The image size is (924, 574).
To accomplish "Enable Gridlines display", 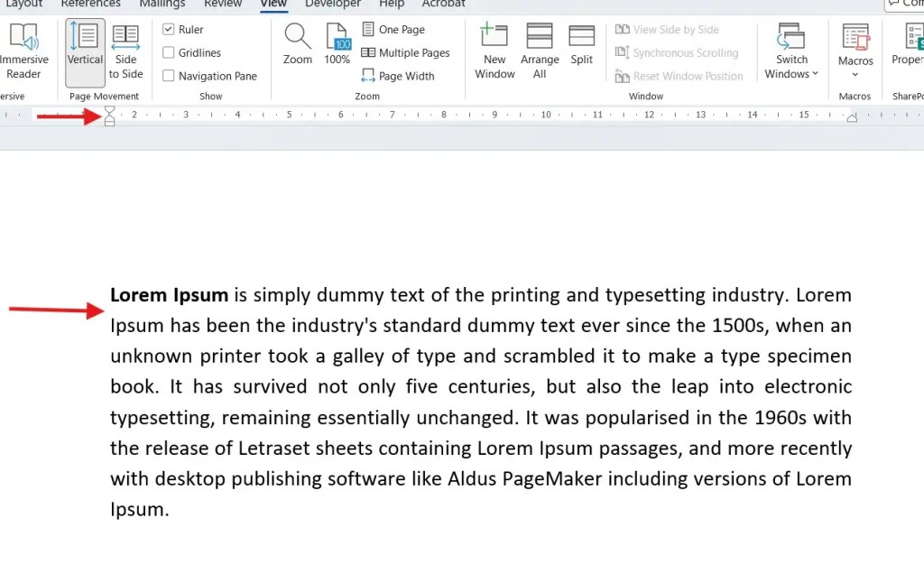I will coord(168,51).
